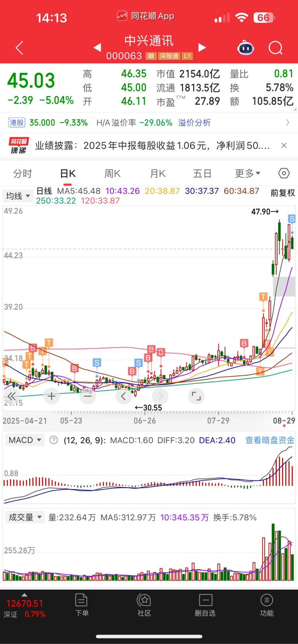Viewport: 298px width, 644px height.
Task: Open chart settings hexagon icon
Action: (284, 173)
